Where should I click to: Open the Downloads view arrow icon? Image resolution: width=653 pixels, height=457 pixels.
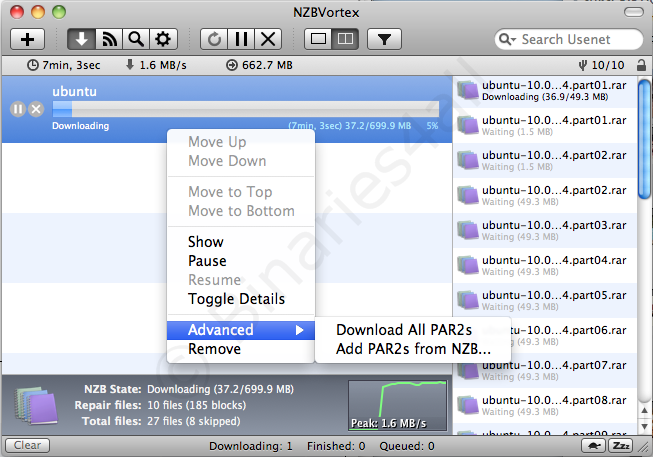(82, 40)
